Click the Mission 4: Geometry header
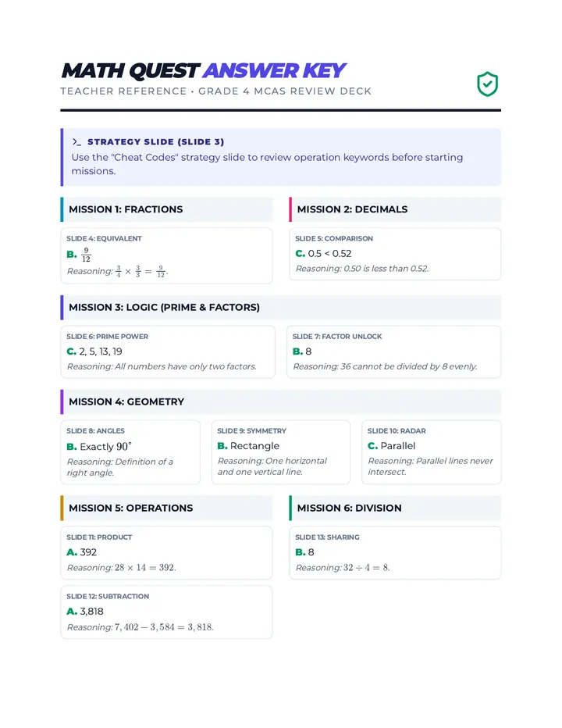The width and height of the screenshot is (562, 728). tap(281, 401)
